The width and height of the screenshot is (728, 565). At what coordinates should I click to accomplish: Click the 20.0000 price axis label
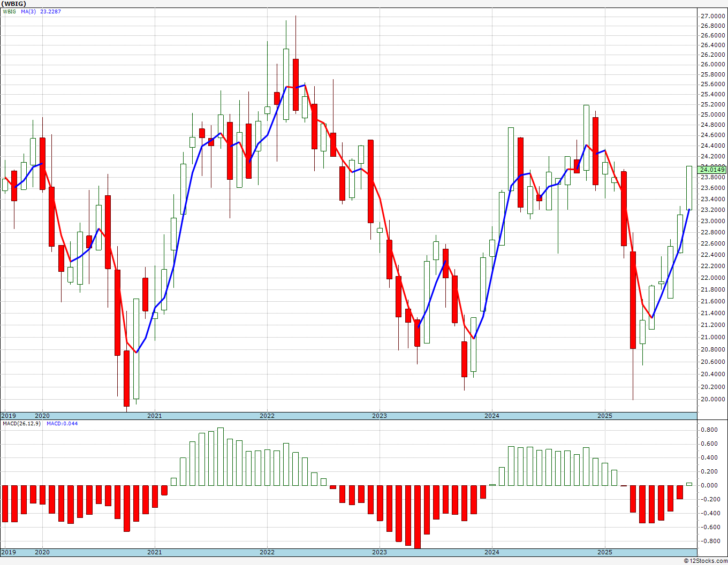[712, 399]
